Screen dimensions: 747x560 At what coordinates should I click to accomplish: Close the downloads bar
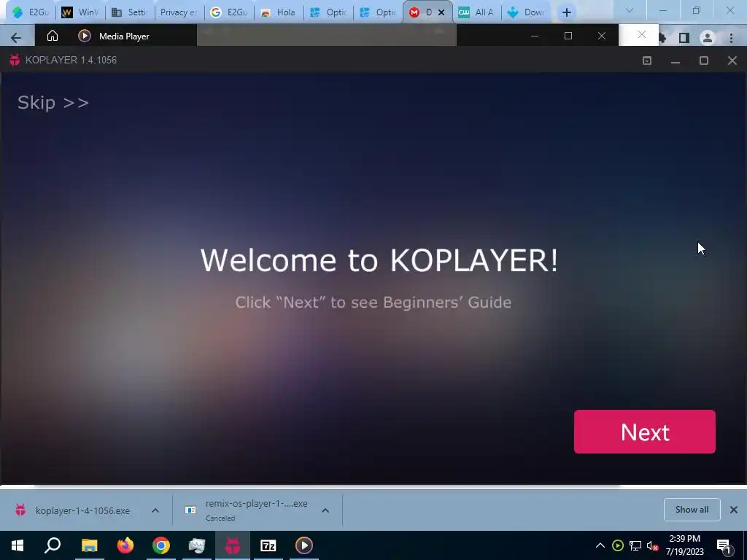(x=734, y=510)
